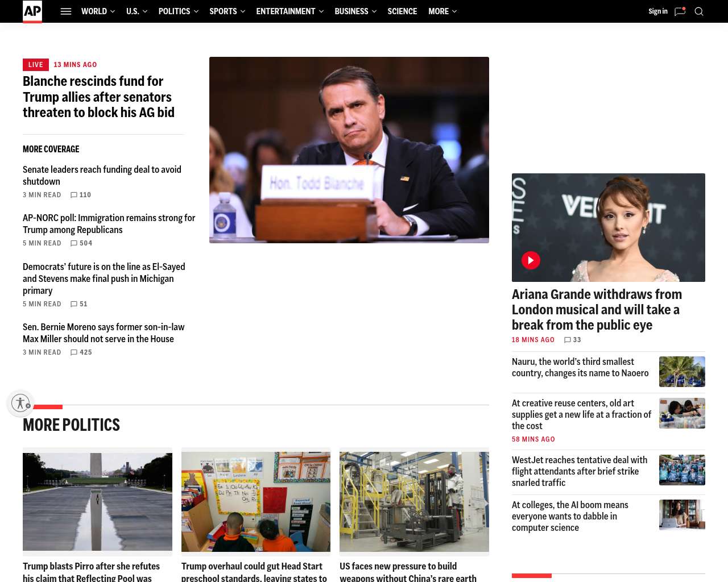Expand the Sports menu chevron

(x=242, y=11)
